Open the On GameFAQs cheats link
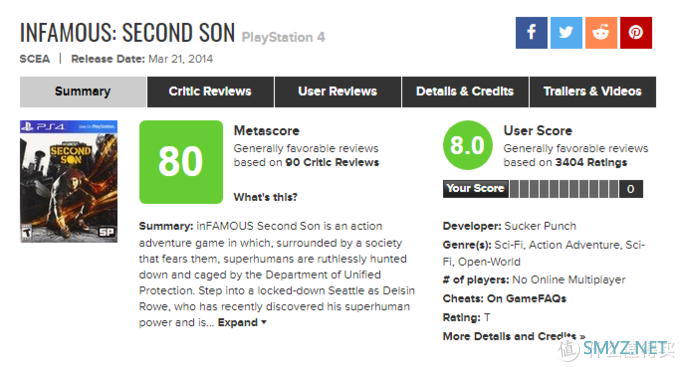Screen dimensions: 680x367 click(526, 298)
